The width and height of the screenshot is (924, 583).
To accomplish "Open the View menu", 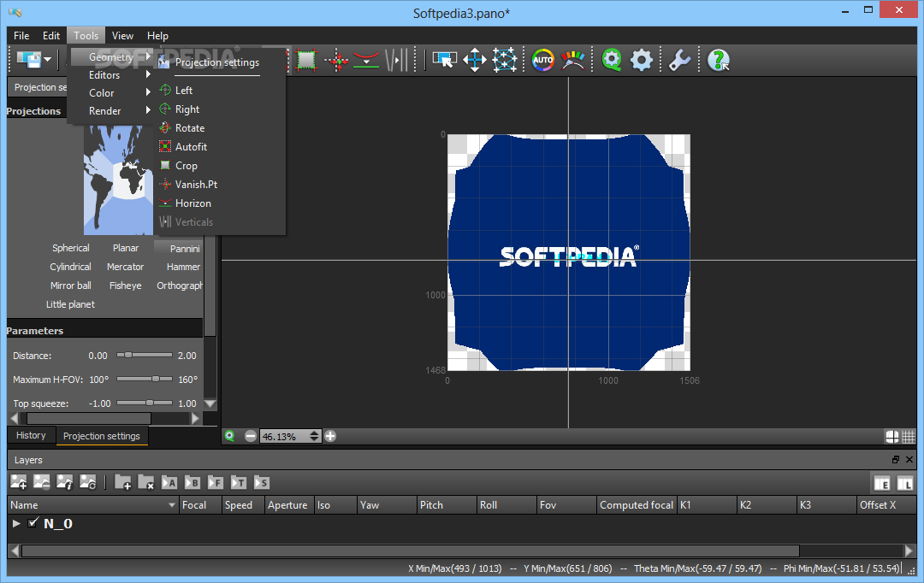I will point(122,35).
